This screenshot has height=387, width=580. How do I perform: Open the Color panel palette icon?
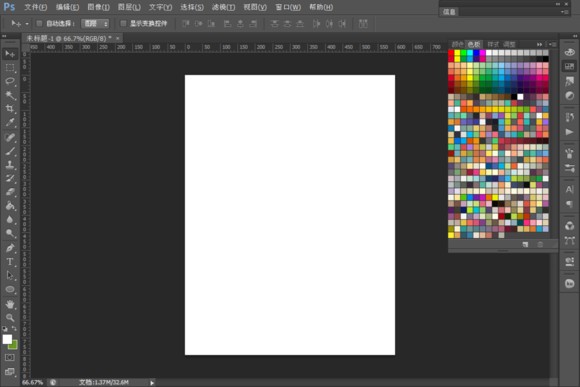coord(570,52)
